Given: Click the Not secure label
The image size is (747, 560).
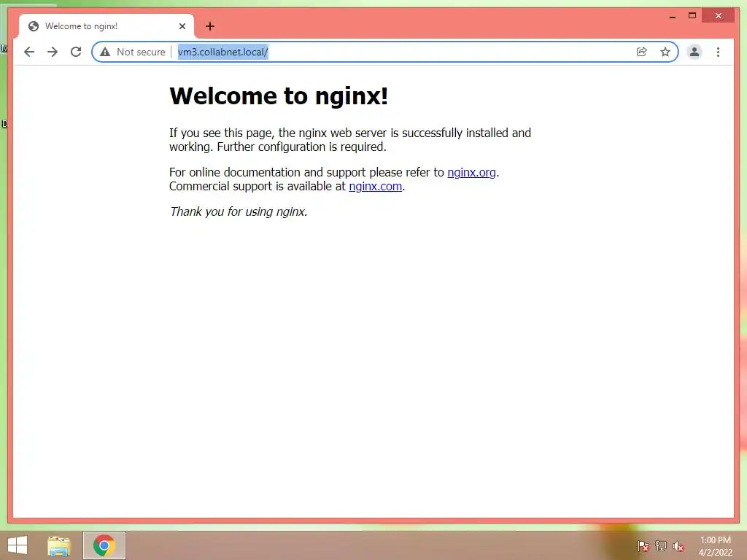Looking at the screenshot, I should pyautogui.click(x=141, y=52).
